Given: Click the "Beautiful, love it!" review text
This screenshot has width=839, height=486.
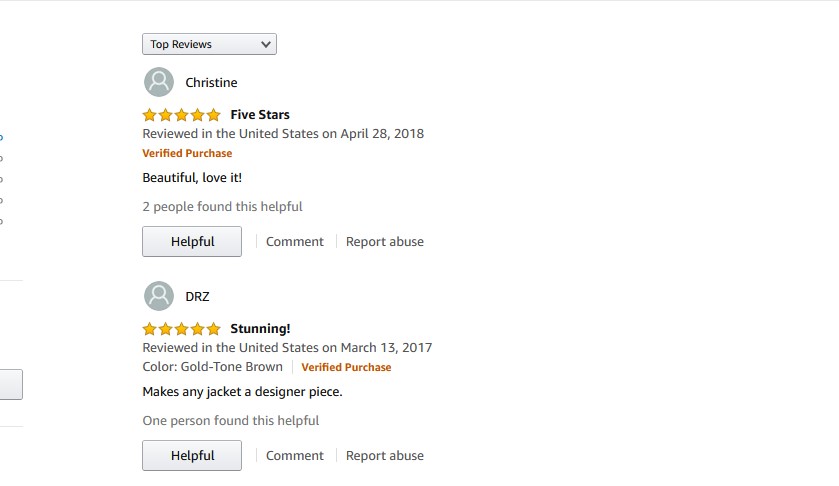Looking at the screenshot, I should pos(192,178).
